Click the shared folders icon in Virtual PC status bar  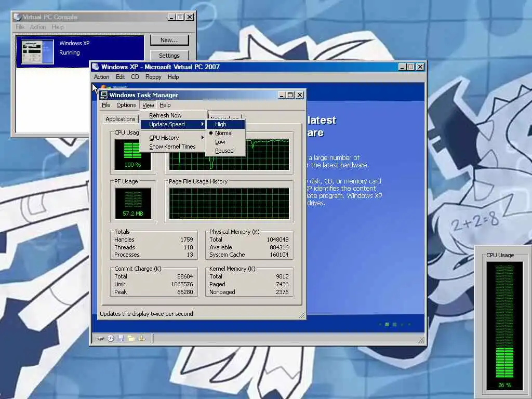(x=131, y=338)
